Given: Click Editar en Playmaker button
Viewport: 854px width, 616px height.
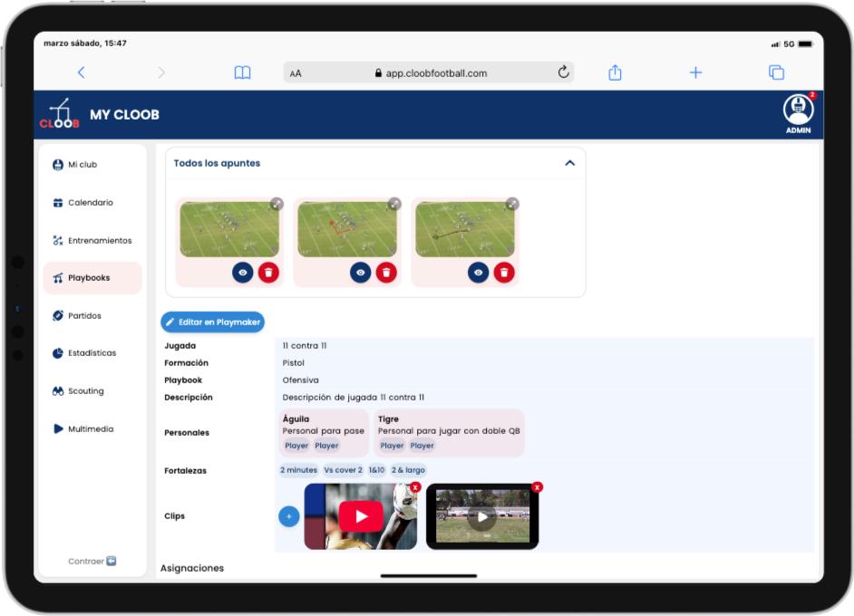Looking at the screenshot, I should tap(212, 322).
